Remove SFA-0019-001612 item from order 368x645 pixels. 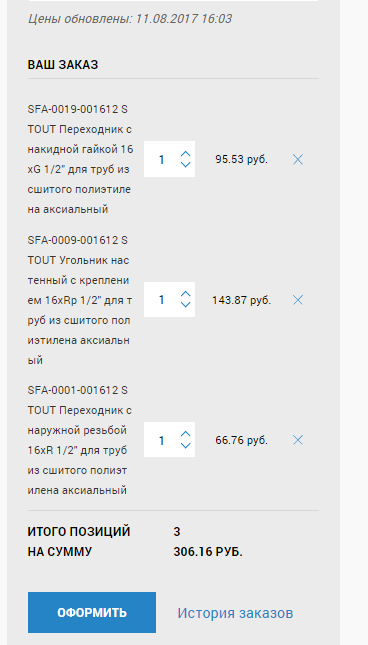pyautogui.click(x=298, y=160)
